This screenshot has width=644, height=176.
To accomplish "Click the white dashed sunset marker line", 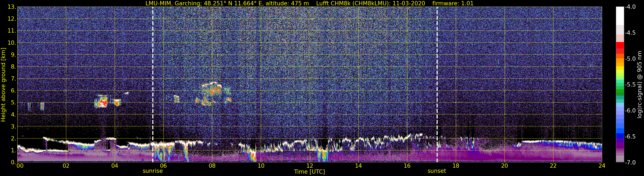I will [x=437, y=84].
